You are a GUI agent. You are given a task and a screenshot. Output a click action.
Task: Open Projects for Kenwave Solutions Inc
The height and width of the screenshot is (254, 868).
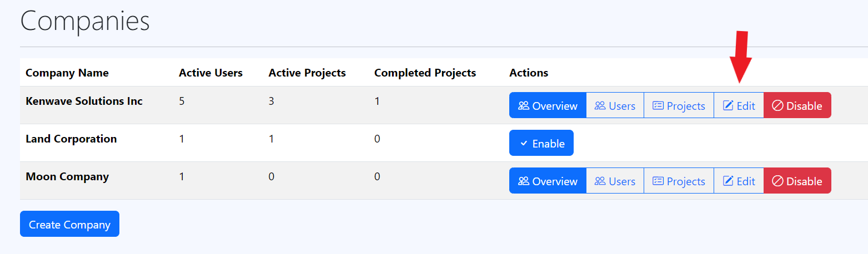[679, 105]
